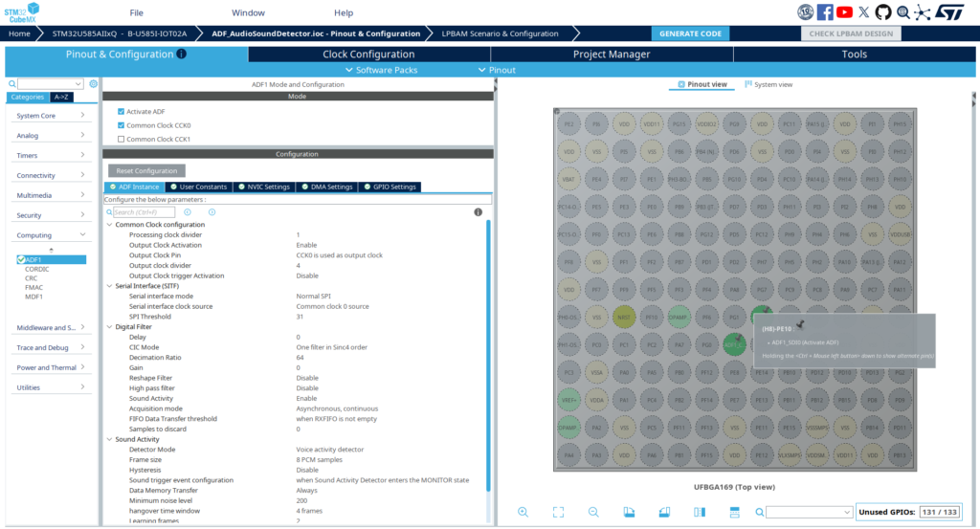Viewport: 980px width, 529px height.
Task: Click the zoom in icon under the pinout
Action: point(523,513)
